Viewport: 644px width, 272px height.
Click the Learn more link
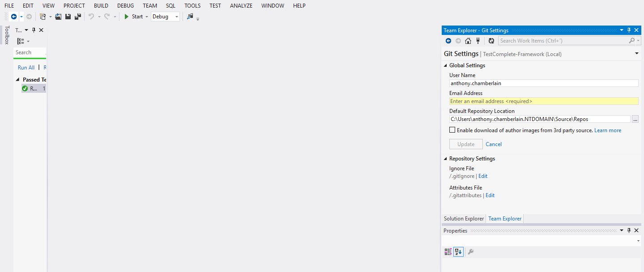[x=607, y=130]
